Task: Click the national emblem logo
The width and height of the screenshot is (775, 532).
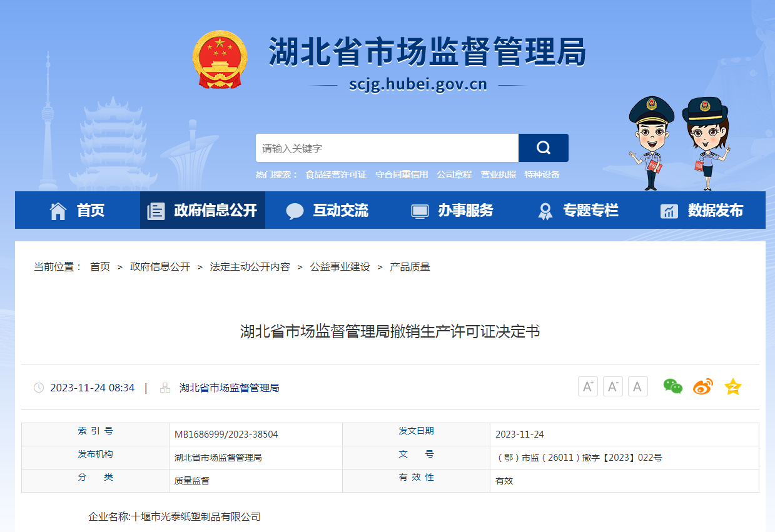Action: (220, 59)
